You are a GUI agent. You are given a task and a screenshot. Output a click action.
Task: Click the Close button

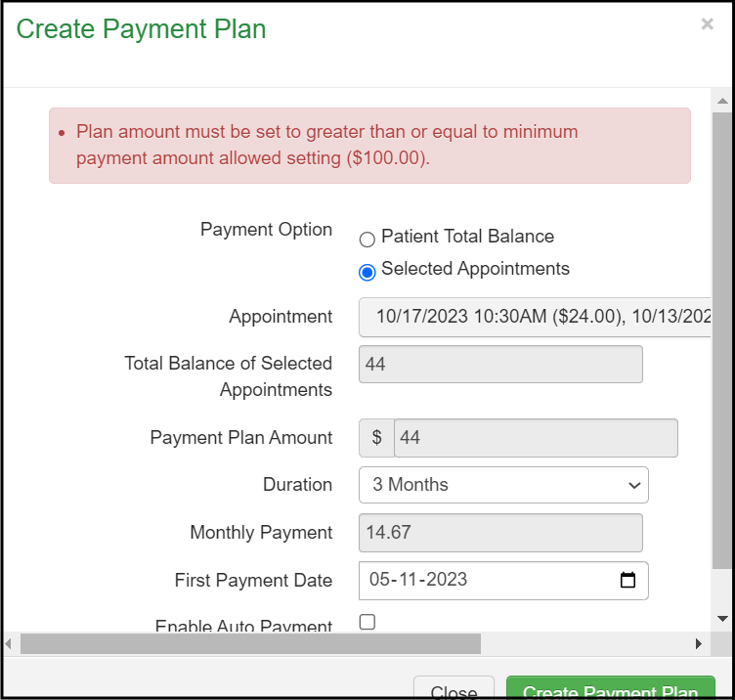coord(454,688)
